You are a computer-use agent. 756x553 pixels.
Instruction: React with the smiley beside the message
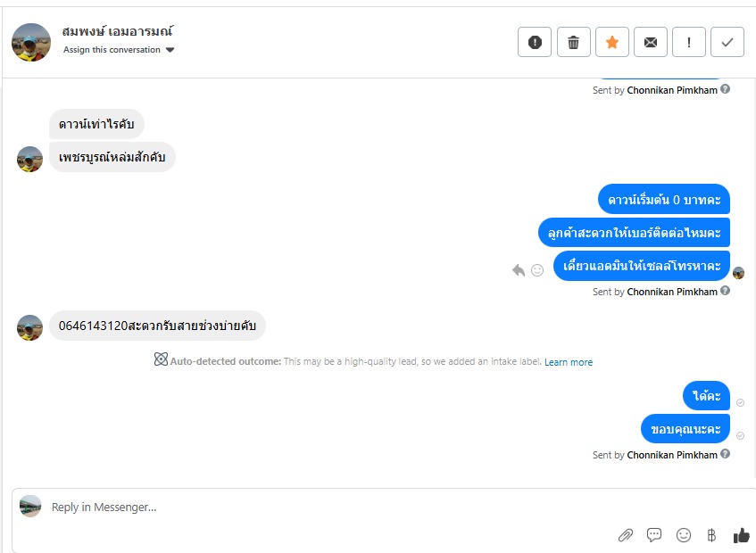[537, 270]
